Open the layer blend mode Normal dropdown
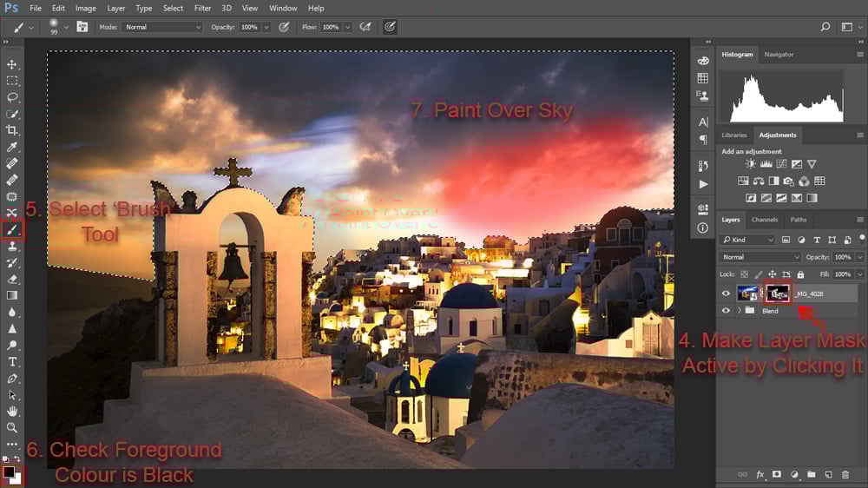 coord(760,257)
